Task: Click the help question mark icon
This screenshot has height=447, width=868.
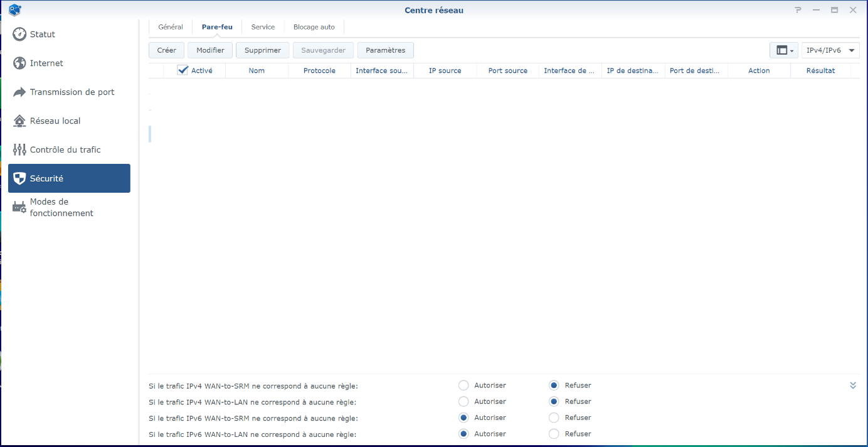Action: point(798,10)
